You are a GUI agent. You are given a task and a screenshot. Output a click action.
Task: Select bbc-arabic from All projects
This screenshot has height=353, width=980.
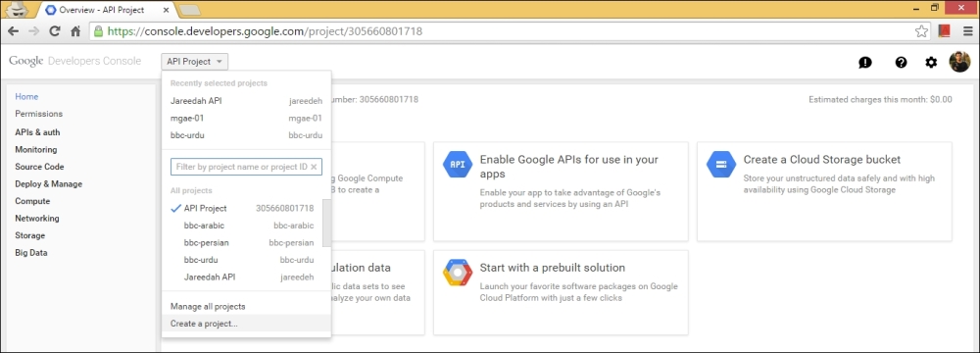click(242, 226)
